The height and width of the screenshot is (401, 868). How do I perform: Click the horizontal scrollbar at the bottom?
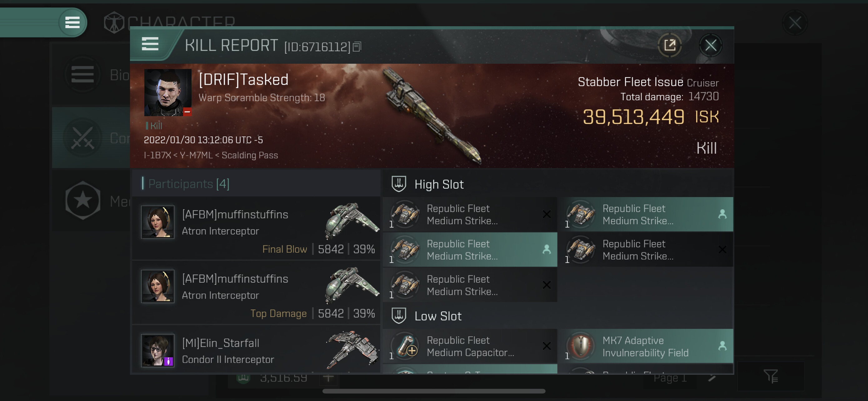click(434, 391)
